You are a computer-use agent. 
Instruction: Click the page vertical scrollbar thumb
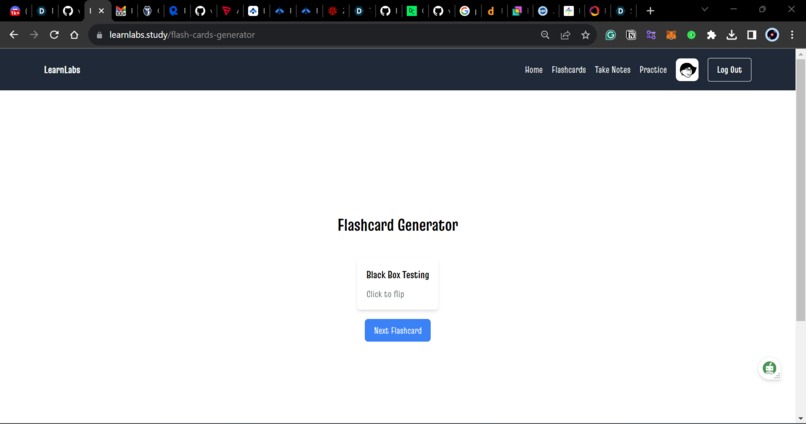pyautogui.click(x=800, y=190)
